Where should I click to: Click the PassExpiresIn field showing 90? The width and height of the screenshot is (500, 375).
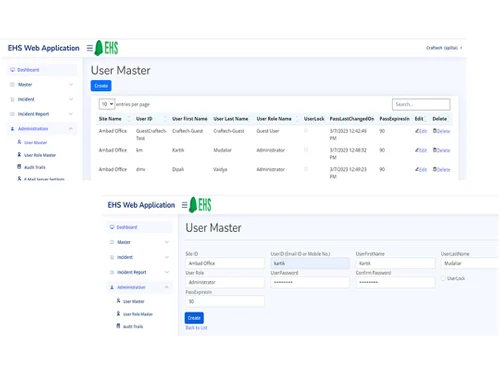225,301
